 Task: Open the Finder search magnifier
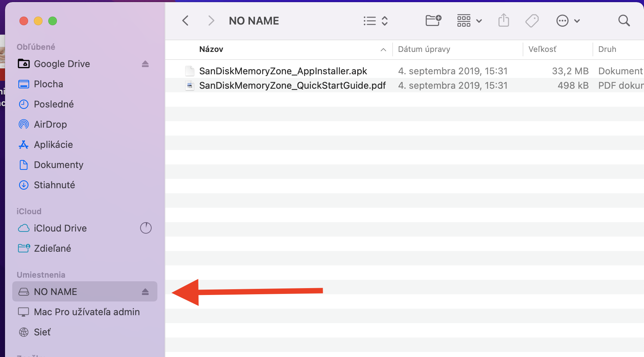pyautogui.click(x=624, y=21)
